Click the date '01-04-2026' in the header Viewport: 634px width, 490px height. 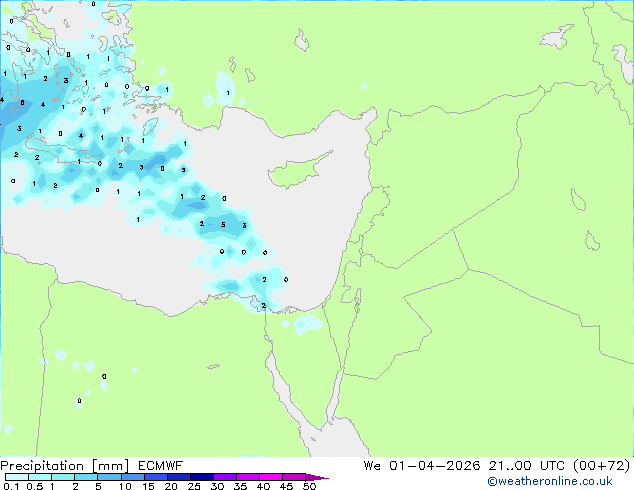[435, 466]
